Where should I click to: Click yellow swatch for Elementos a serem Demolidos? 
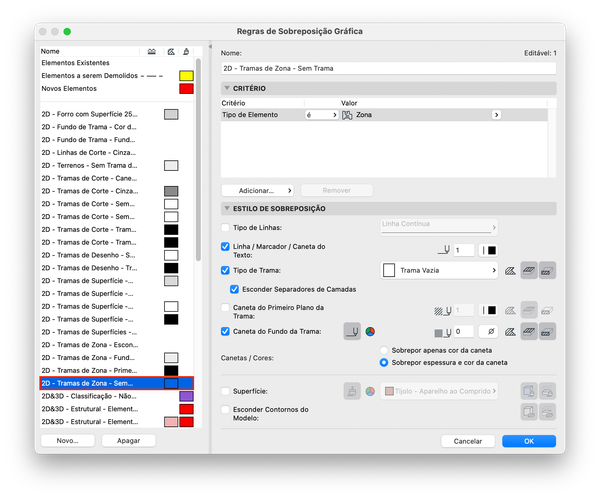(186, 76)
